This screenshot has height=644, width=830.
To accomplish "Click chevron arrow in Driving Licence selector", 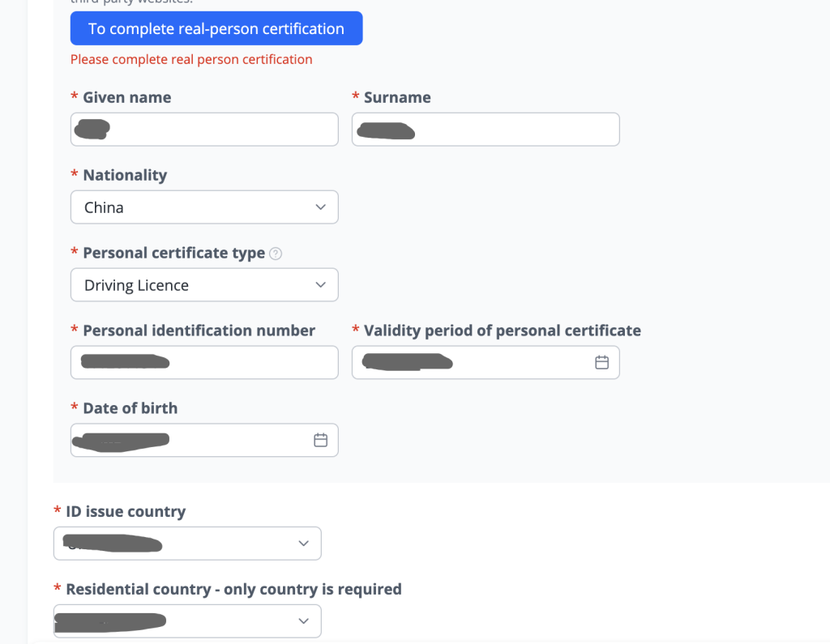I will click(x=320, y=284).
